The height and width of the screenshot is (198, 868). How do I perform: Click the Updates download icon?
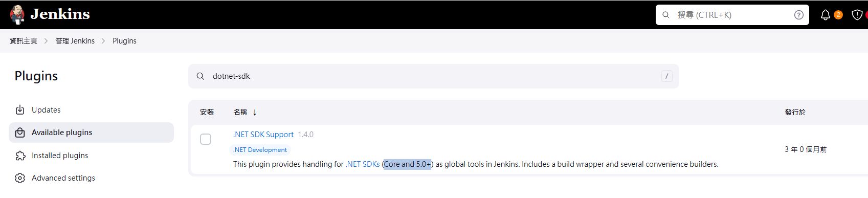20,110
